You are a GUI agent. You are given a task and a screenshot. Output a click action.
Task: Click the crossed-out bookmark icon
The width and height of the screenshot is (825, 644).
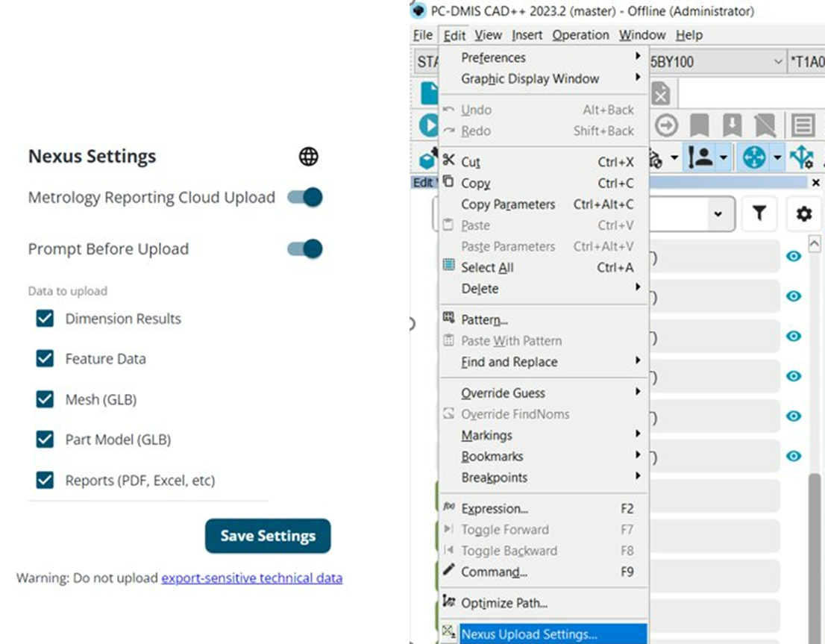[765, 126]
